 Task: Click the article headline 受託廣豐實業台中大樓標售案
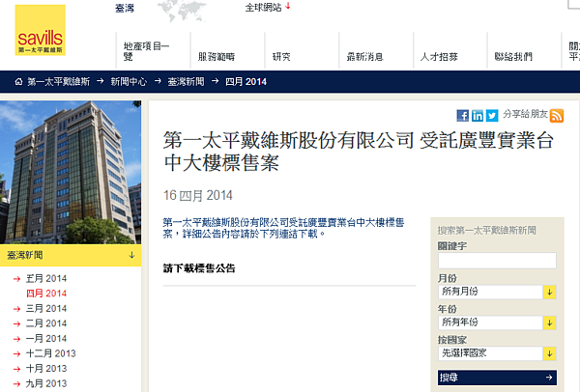358,152
